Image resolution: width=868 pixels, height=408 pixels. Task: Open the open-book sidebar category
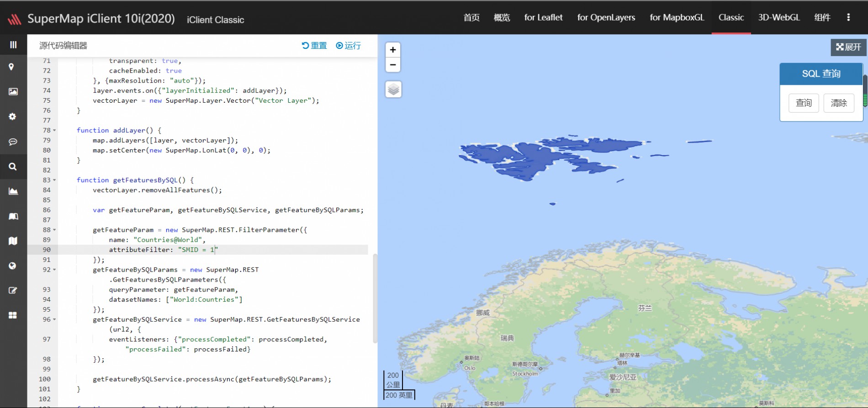(13, 216)
